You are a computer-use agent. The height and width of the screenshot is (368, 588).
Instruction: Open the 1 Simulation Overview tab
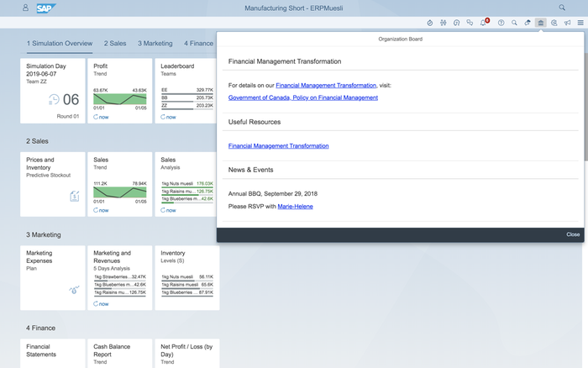click(x=60, y=43)
